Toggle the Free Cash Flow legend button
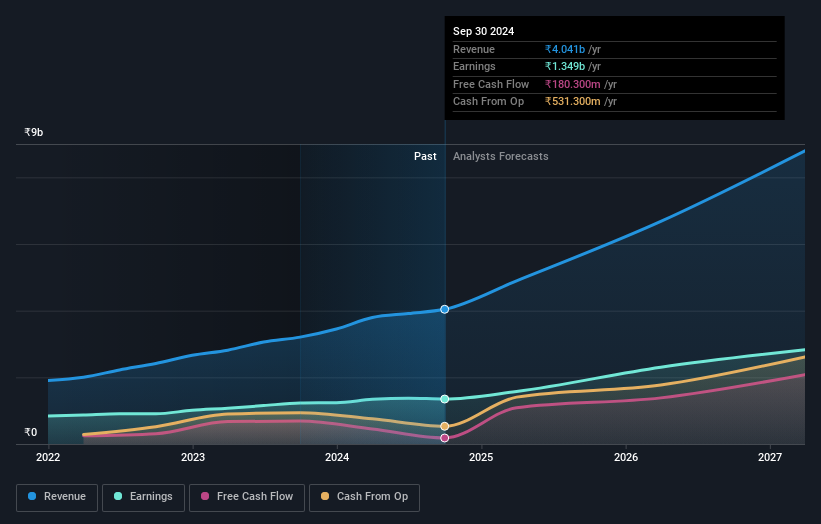Image resolution: width=821 pixels, height=524 pixels. [x=247, y=497]
